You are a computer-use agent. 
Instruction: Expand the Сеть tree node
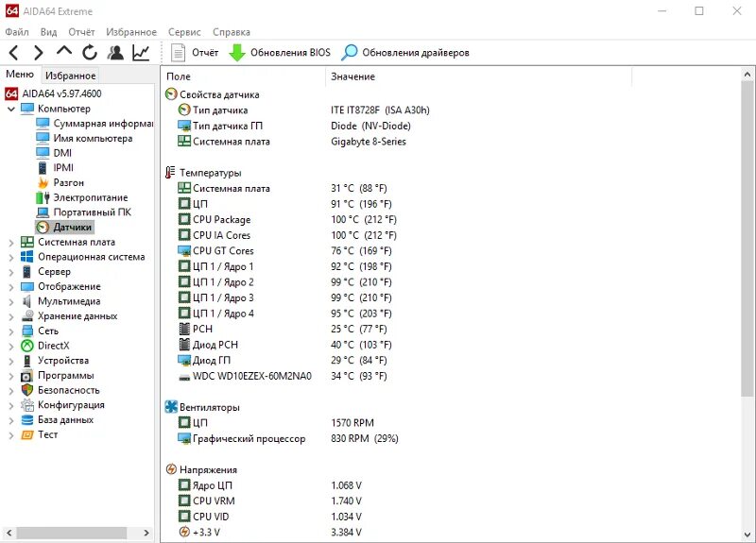click(x=11, y=331)
